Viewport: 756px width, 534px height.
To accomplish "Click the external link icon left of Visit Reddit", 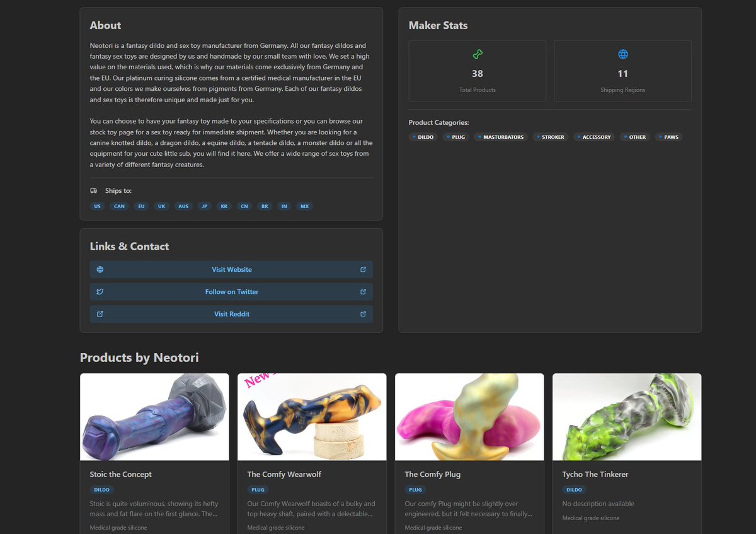I will (100, 313).
